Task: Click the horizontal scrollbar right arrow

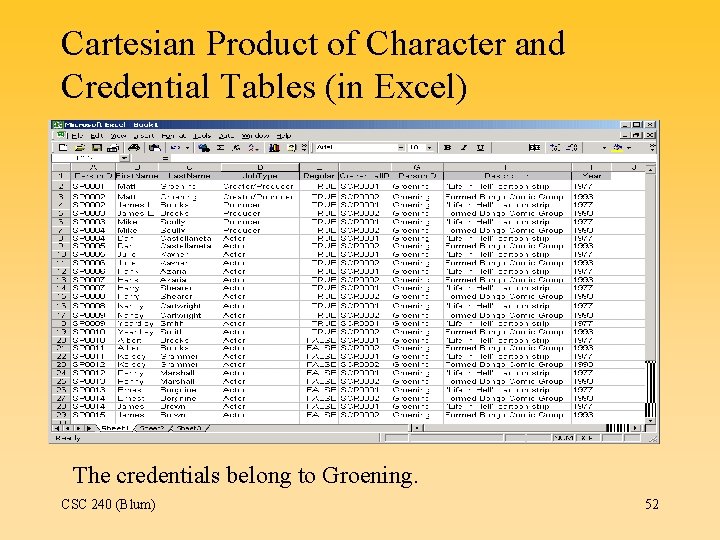Action: [x=635, y=428]
